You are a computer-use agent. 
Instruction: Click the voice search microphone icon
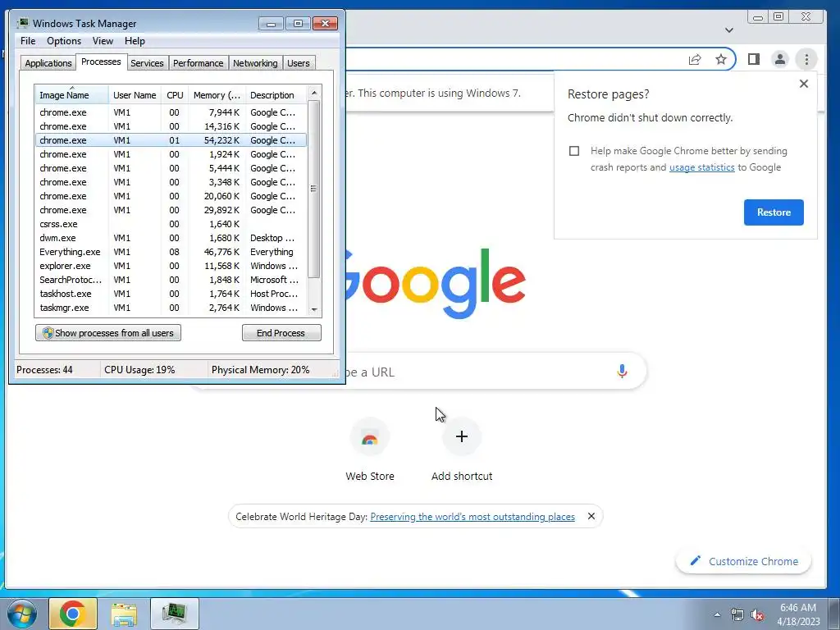point(622,372)
